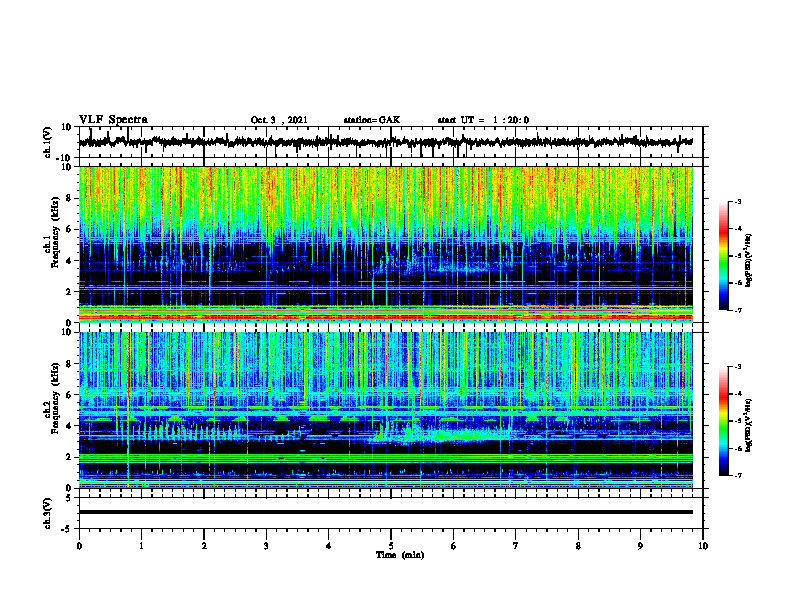Image resolution: width=792 pixels, height=612 pixels.
Task: Click time axis tick label "4"
Action: point(329,546)
